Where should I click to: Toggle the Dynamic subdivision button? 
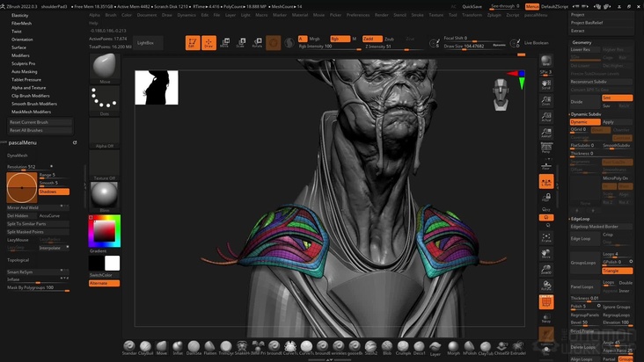pyautogui.click(x=585, y=122)
